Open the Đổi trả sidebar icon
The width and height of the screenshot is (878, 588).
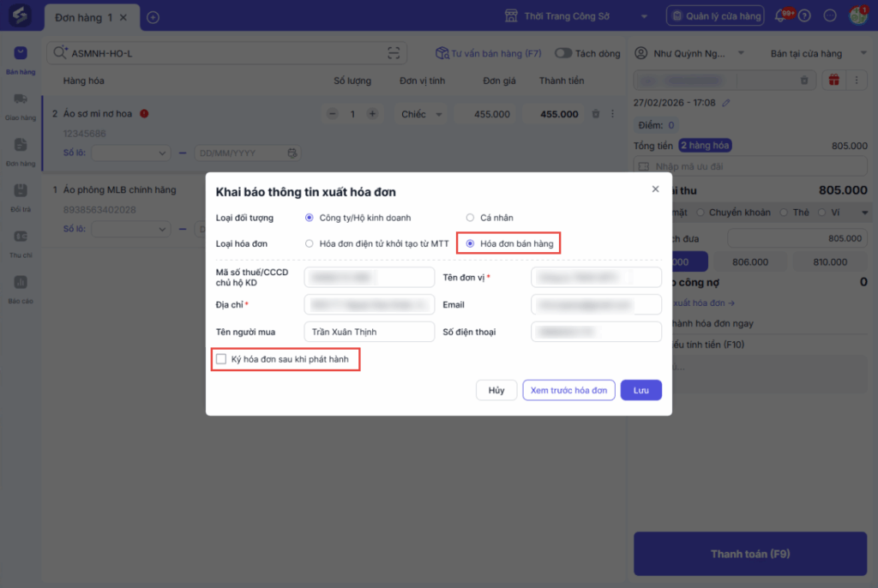tap(21, 195)
